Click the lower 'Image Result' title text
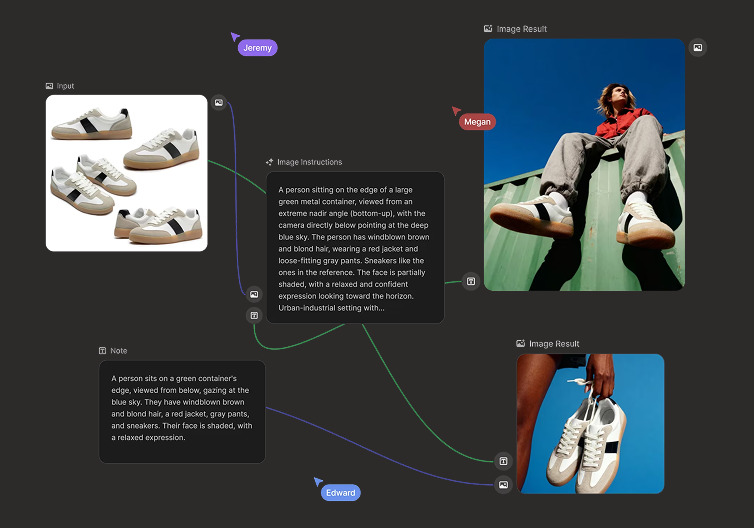The image size is (754, 528). [554, 344]
